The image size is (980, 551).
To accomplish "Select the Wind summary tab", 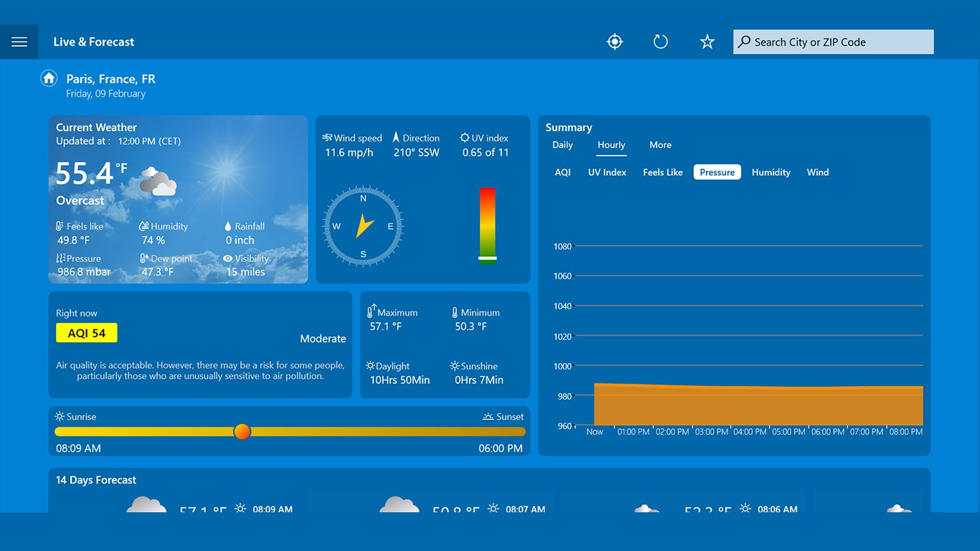I will (x=817, y=172).
